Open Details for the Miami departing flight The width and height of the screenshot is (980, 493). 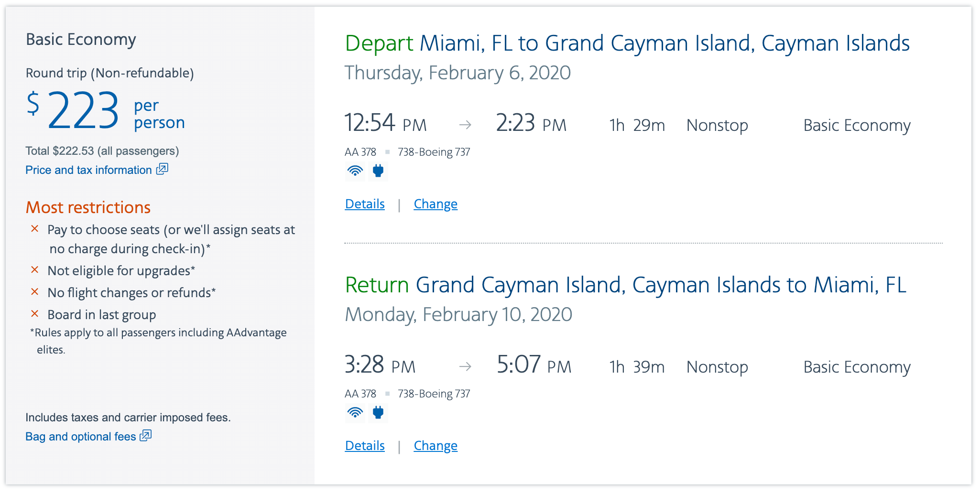365,204
